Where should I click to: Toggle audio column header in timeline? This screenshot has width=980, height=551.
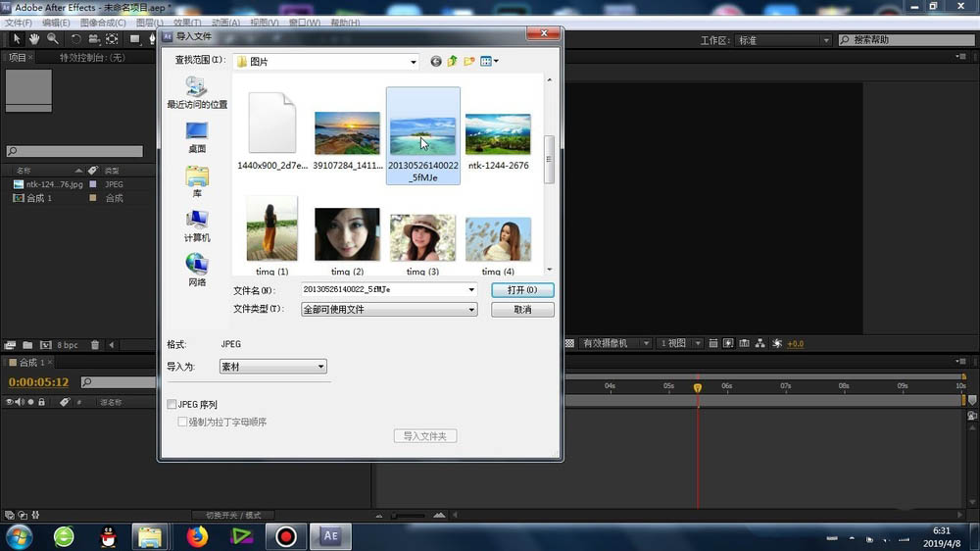(x=19, y=402)
